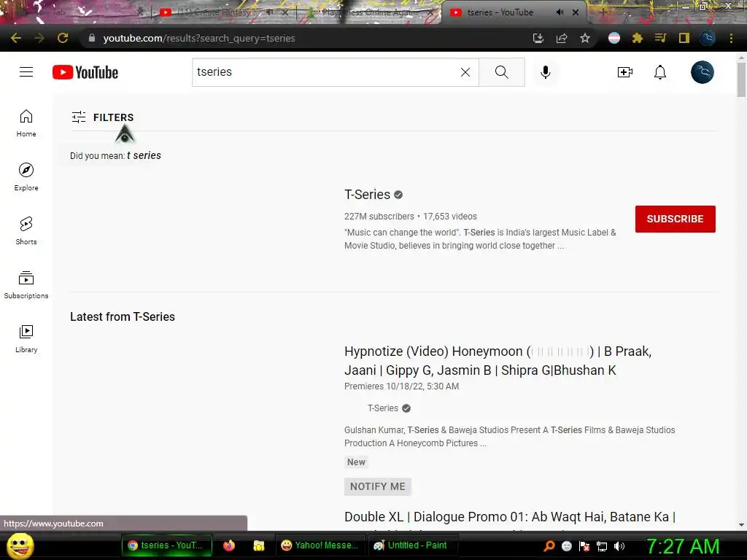
Task: Open Shorts in the sidebar
Action: (x=26, y=230)
